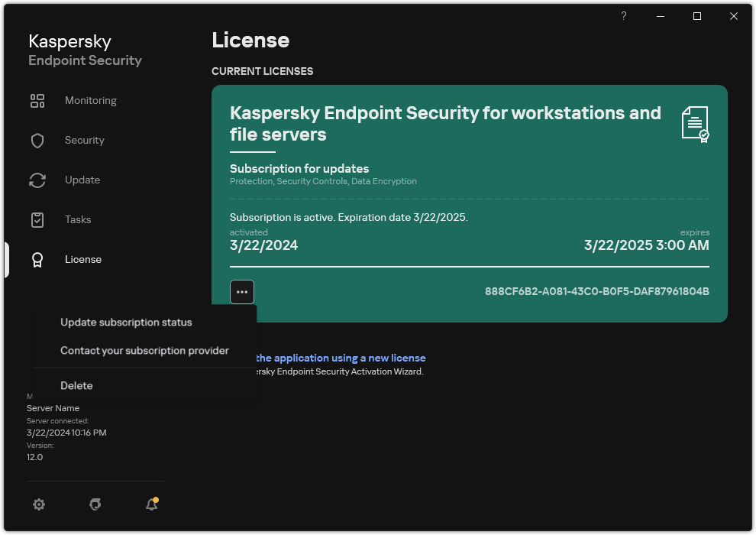
Task: Select the License section icon
Action: pos(37,259)
